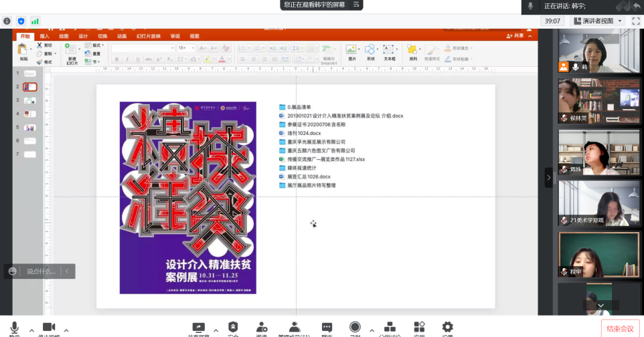Open the chat panel icon

click(x=327, y=328)
